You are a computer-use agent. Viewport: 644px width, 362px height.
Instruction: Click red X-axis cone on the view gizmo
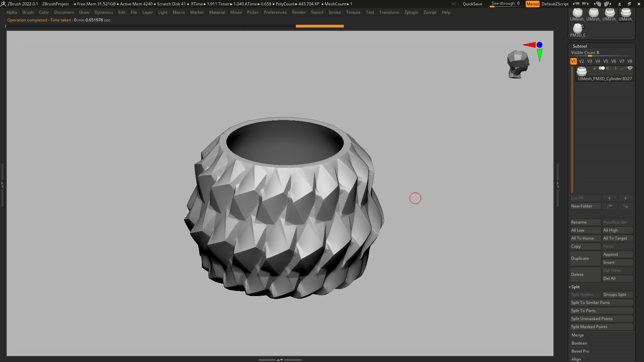(x=529, y=45)
